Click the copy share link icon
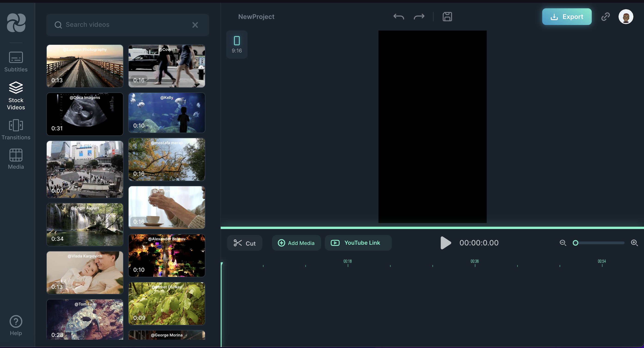The image size is (644, 348). click(x=605, y=17)
